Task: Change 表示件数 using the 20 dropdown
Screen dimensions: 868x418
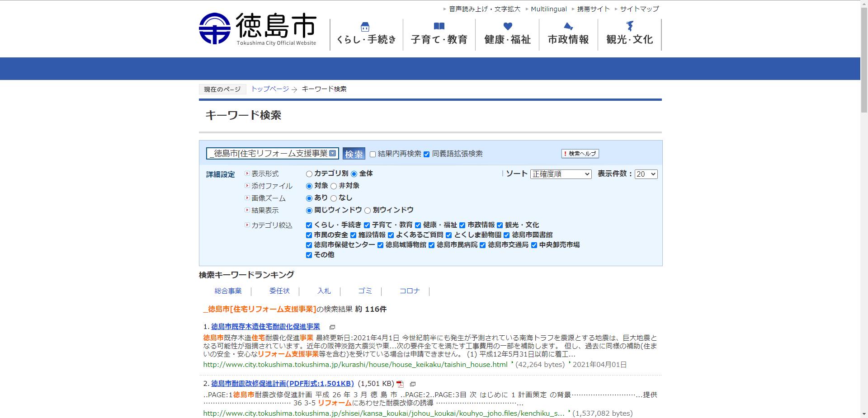Action: (x=645, y=174)
